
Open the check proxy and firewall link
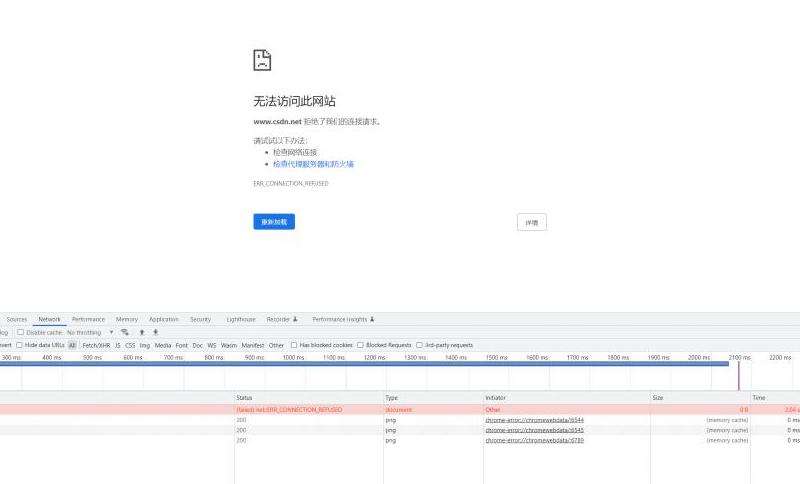313,164
